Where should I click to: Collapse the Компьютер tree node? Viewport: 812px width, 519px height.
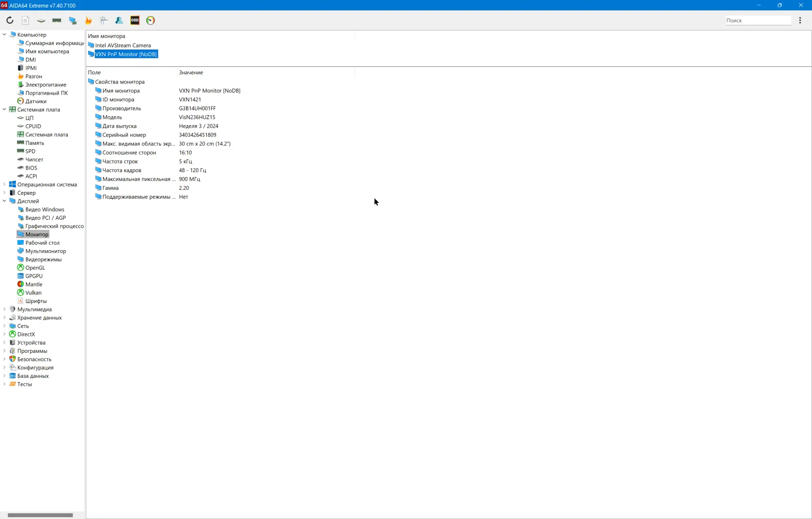click(x=4, y=35)
